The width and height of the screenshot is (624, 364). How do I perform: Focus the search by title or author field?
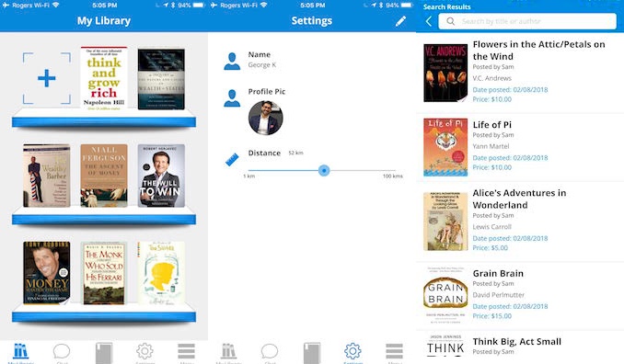[x=527, y=21]
